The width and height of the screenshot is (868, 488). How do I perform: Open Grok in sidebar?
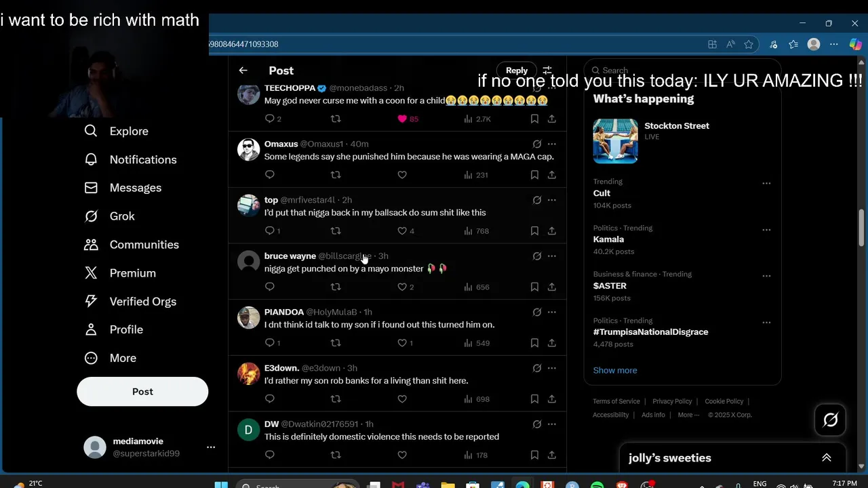(x=109, y=216)
